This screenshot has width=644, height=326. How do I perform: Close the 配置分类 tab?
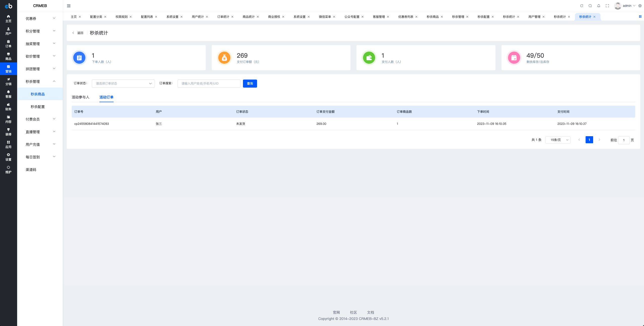(x=105, y=17)
